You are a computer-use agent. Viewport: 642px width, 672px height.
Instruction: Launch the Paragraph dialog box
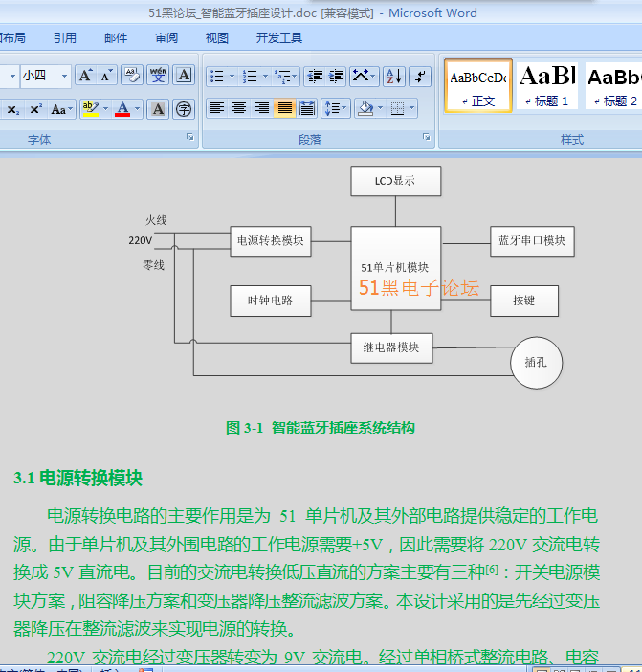click(x=426, y=137)
